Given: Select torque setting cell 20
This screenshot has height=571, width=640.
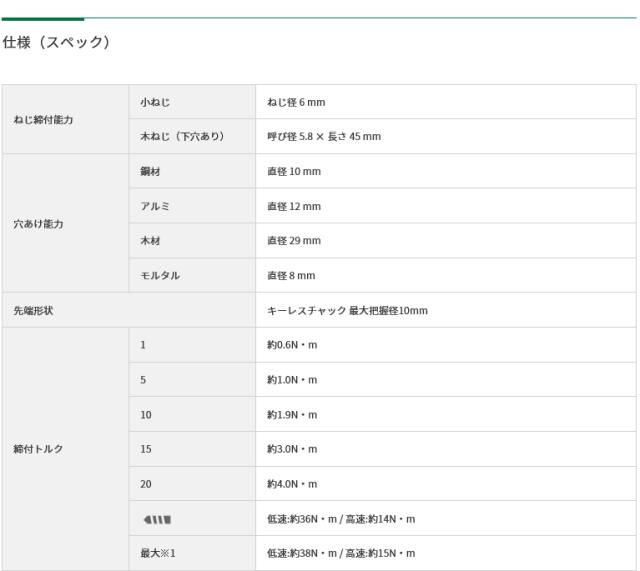Looking at the screenshot, I should 192,484.
